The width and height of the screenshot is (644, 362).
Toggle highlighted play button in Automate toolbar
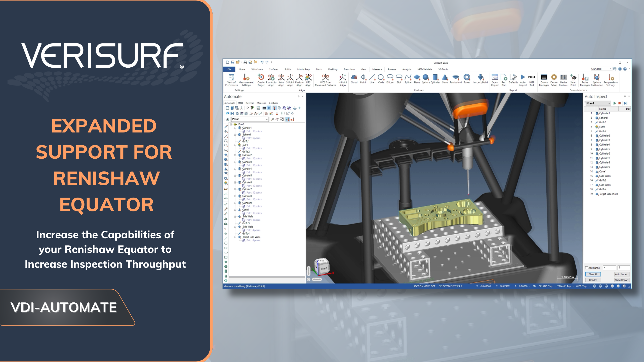click(269, 108)
